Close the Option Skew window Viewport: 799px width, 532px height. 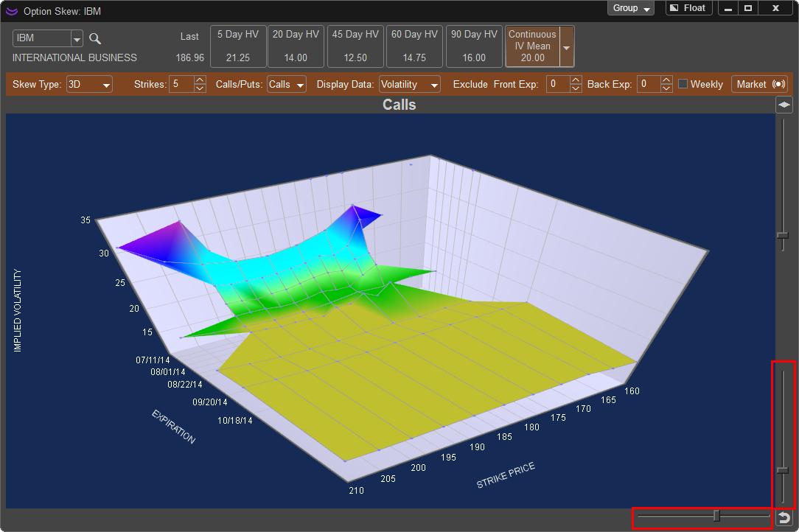pyautogui.click(x=775, y=8)
